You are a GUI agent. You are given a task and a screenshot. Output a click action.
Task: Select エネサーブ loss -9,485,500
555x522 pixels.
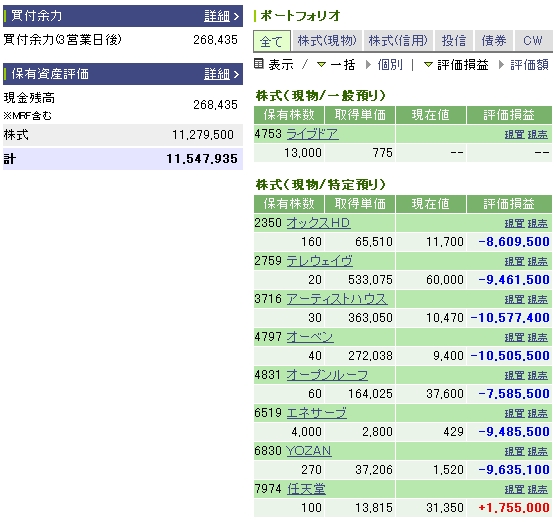point(514,432)
